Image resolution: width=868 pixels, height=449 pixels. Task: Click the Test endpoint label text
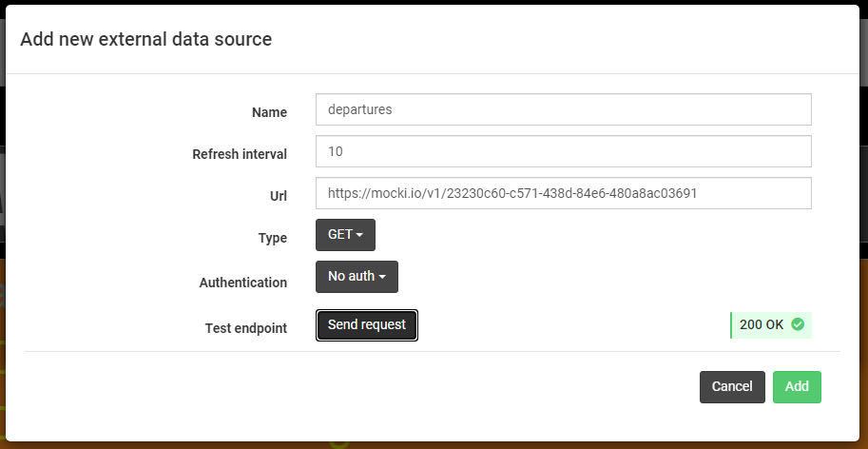[x=246, y=328]
